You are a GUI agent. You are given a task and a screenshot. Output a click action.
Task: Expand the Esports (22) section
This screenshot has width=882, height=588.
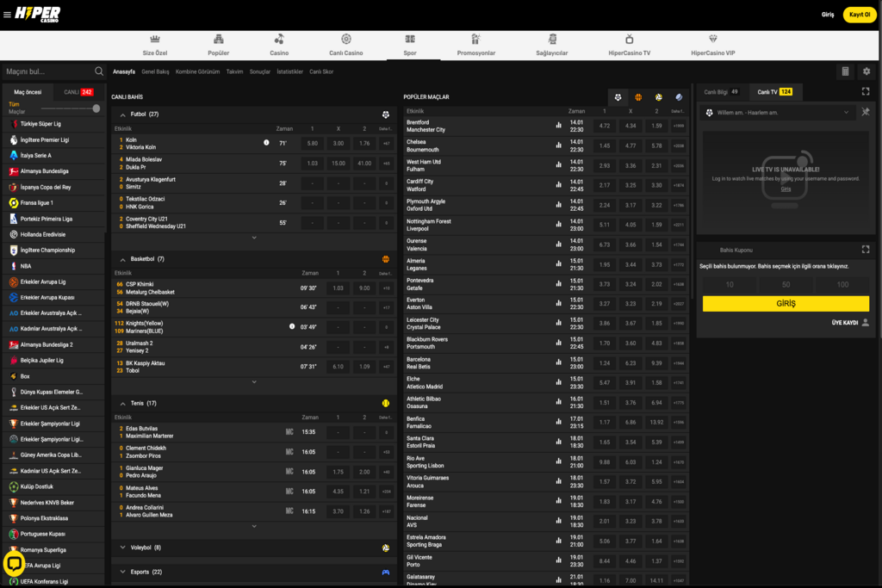click(122, 573)
